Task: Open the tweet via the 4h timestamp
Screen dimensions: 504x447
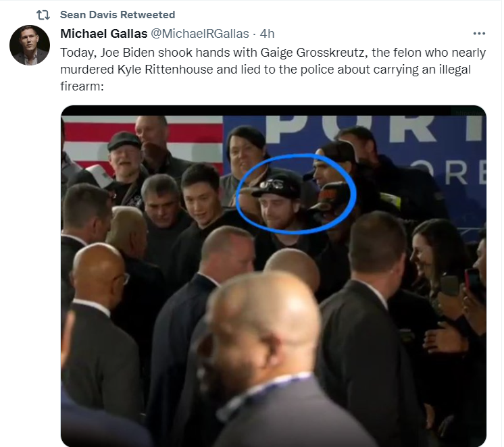Action: tap(267, 33)
